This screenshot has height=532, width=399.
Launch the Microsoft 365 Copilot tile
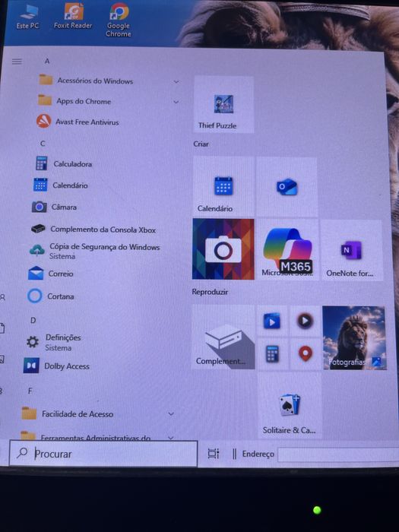[288, 250]
